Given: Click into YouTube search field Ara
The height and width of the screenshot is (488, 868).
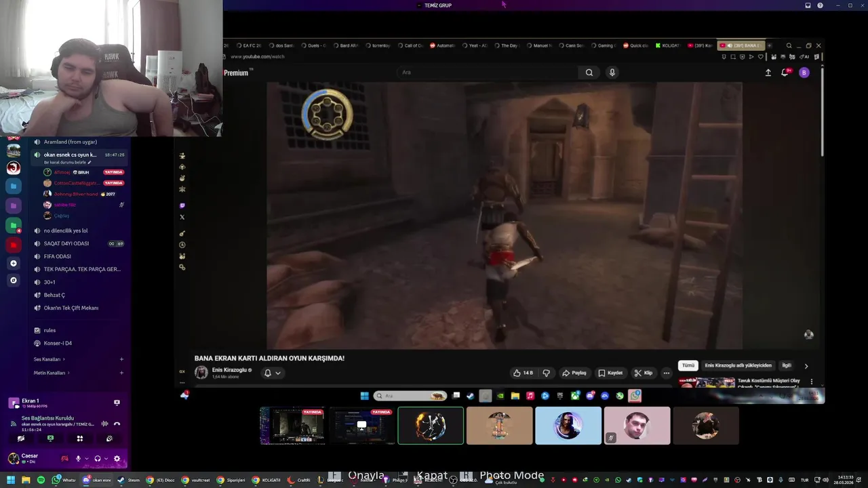Looking at the screenshot, I should pos(488,73).
